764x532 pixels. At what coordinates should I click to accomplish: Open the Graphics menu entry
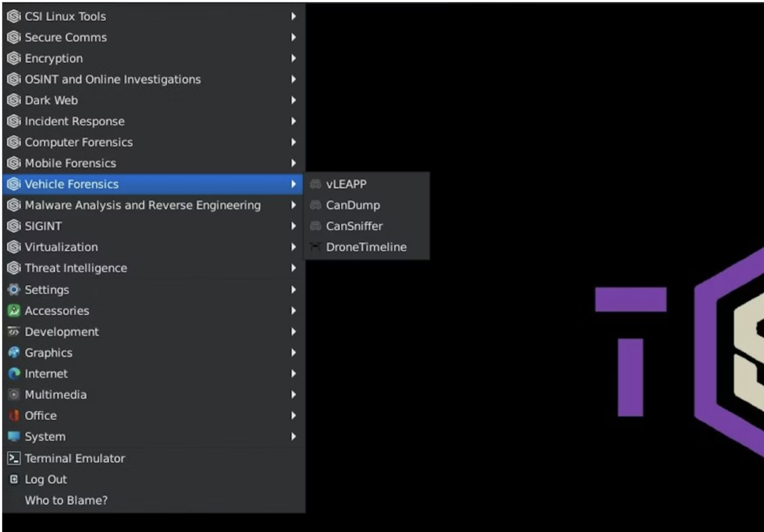[154, 353]
